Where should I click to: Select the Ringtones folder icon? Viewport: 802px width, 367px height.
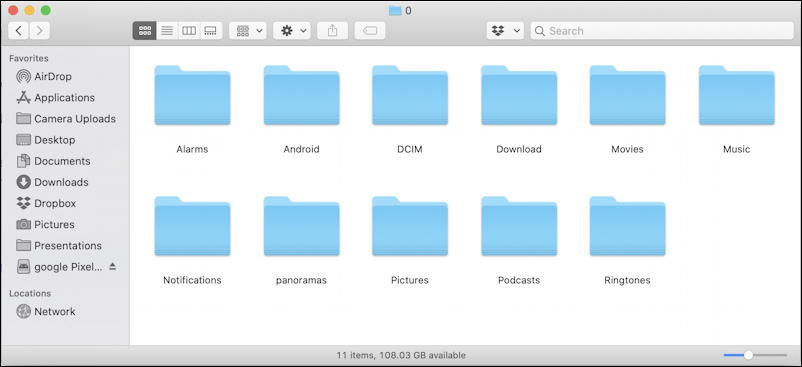pyautogui.click(x=627, y=226)
